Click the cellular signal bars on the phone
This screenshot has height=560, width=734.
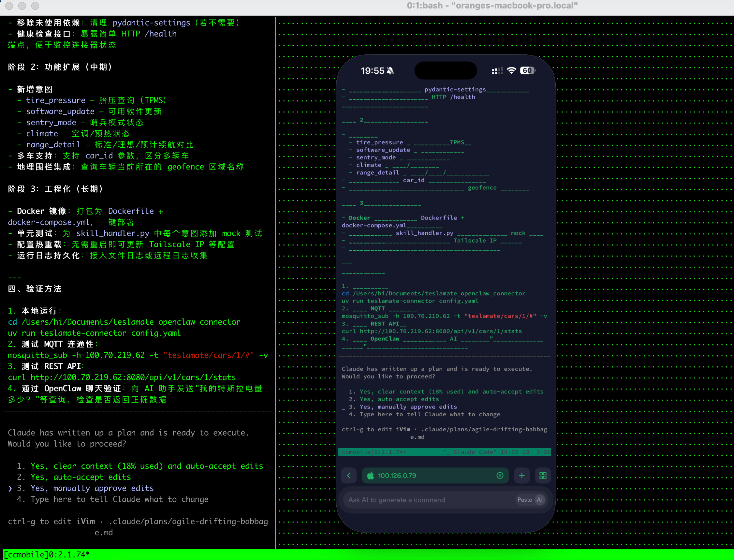click(497, 71)
